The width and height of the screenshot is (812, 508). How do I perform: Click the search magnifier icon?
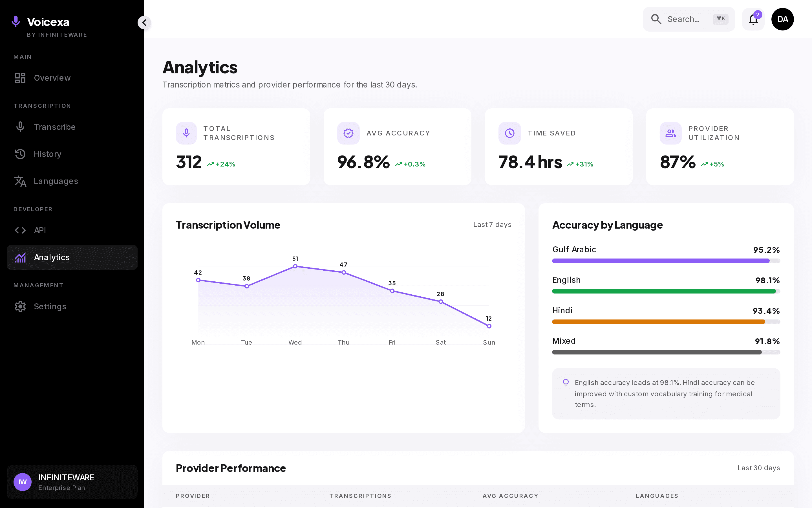(x=656, y=19)
